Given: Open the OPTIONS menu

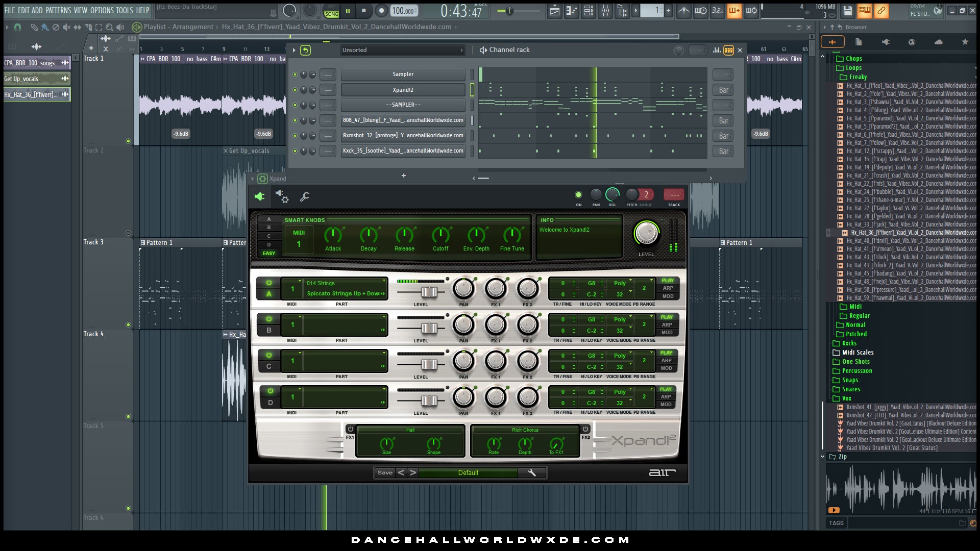Looking at the screenshot, I should 102,10.
